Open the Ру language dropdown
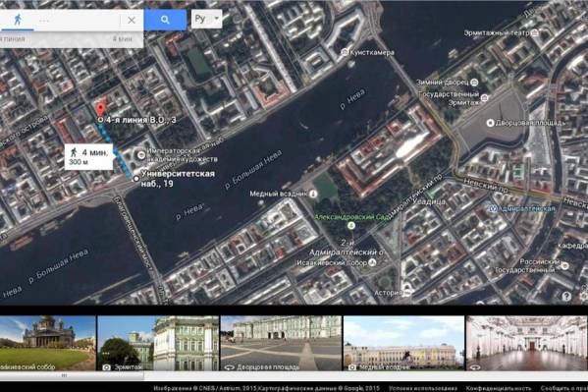Image resolution: width=588 pixels, height=392 pixels. pos(206,19)
